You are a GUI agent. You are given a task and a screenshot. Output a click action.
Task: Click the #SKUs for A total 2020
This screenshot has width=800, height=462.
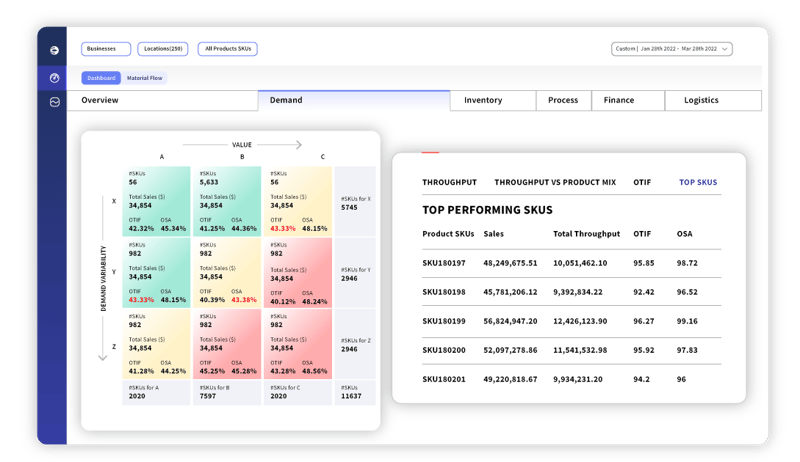pyautogui.click(x=156, y=393)
